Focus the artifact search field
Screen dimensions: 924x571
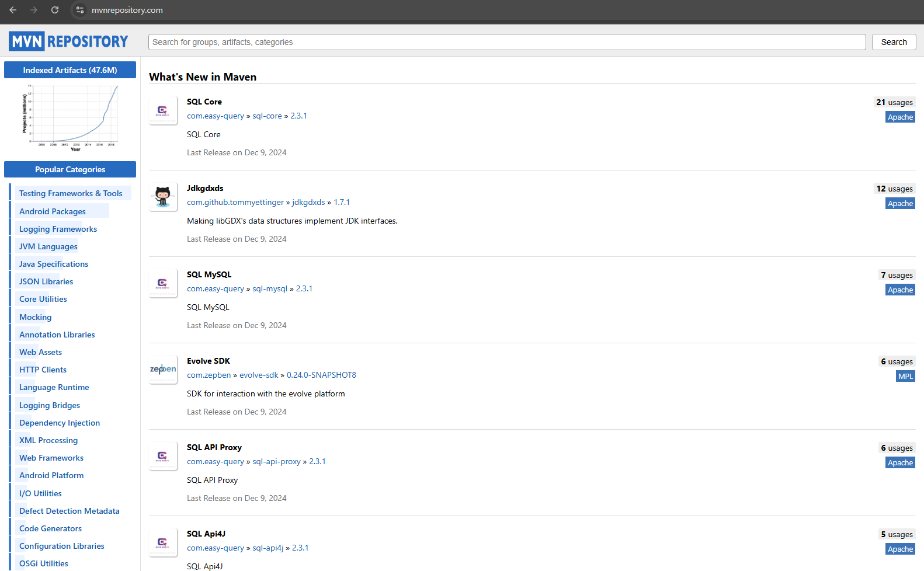click(507, 42)
